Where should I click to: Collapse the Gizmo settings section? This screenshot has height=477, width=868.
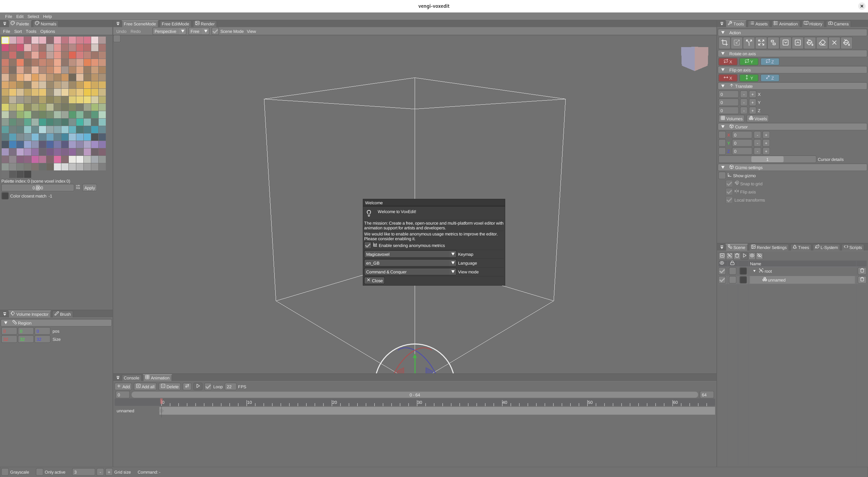tap(723, 167)
